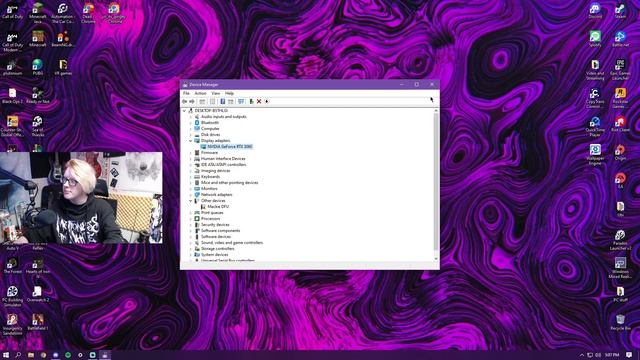The image size is (640, 360).
Task: Click the Disable device down-arrow toolbar icon
Action: pyautogui.click(x=267, y=101)
